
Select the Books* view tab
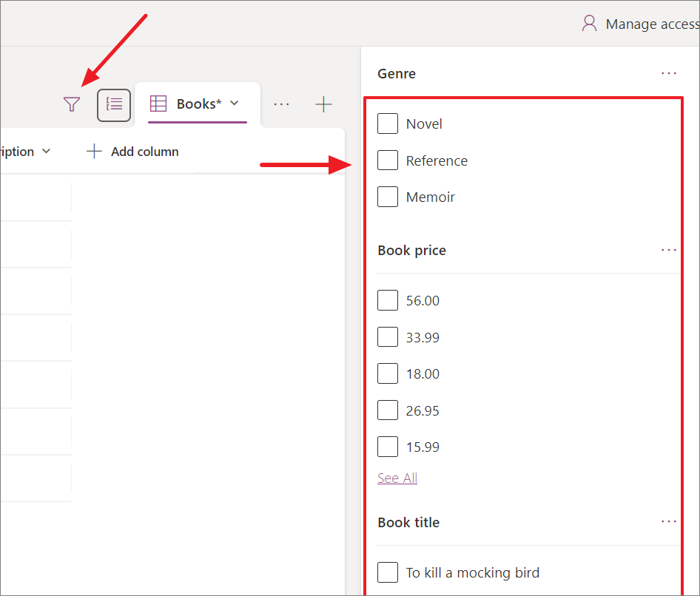198,104
